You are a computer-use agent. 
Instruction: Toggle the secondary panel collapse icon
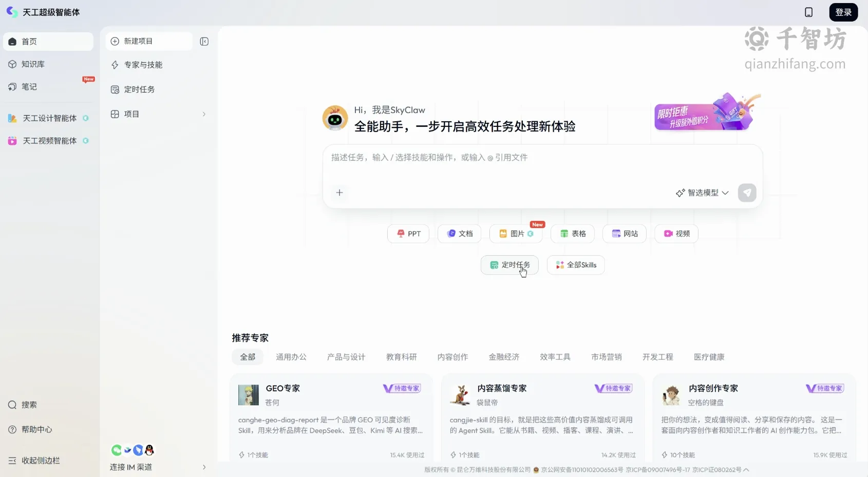click(204, 41)
